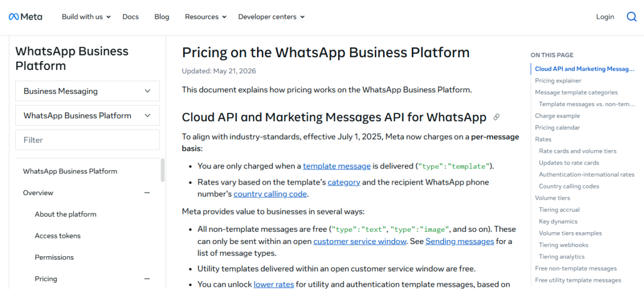This screenshot has height=289, width=644.
Task: Jump to Message template categories section
Action: point(576,92)
